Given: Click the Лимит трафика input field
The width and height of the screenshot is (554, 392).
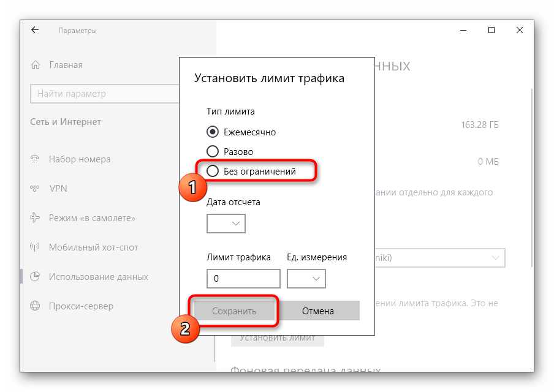Looking at the screenshot, I should 243,278.
